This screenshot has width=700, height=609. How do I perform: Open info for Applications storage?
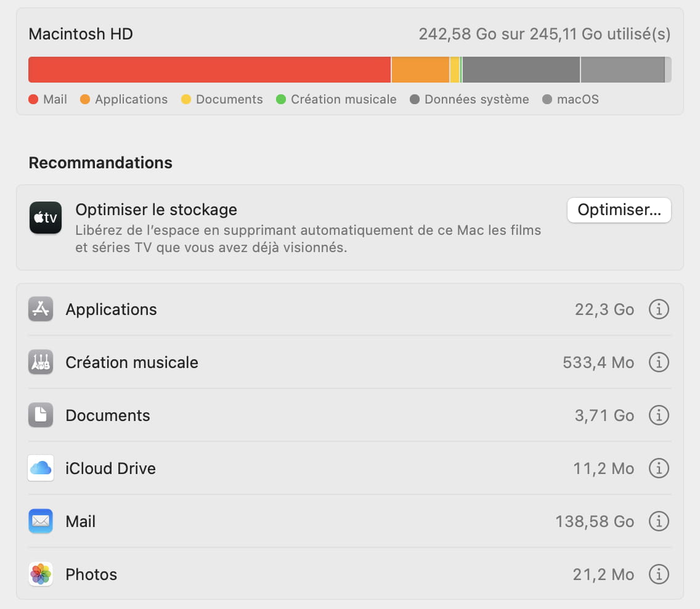tap(659, 309)
